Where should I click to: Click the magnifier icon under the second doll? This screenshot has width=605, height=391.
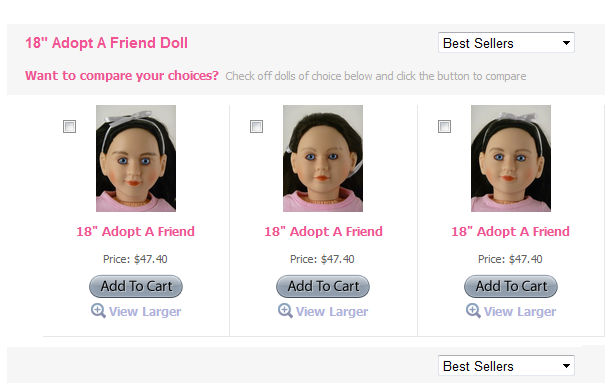pos(285,311)
